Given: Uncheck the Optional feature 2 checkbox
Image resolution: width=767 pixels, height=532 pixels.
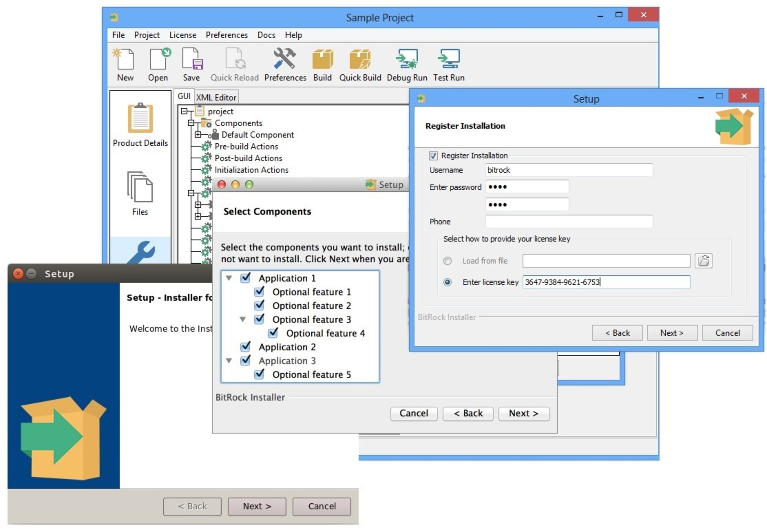Looking at the screenshot, I should click(259, 305).
